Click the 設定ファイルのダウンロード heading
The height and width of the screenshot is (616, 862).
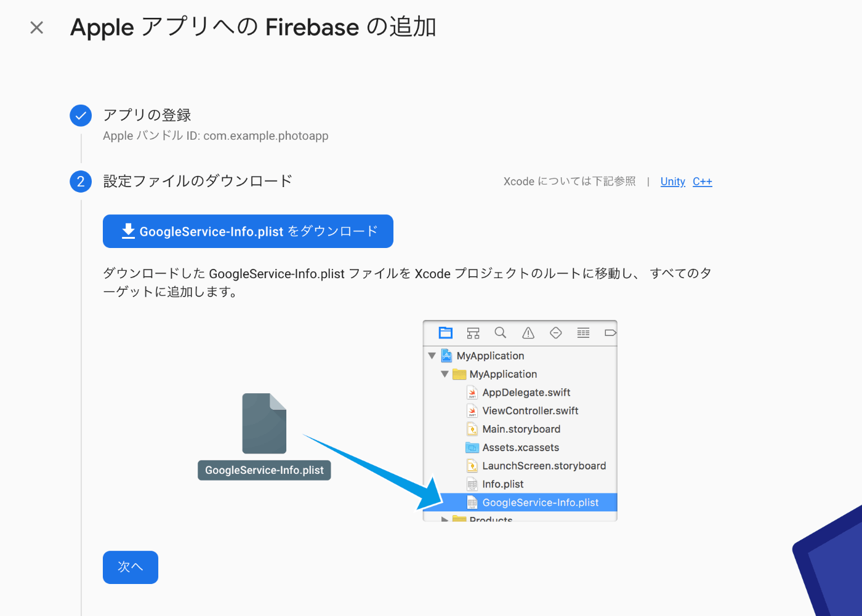[x=198, y=182]
